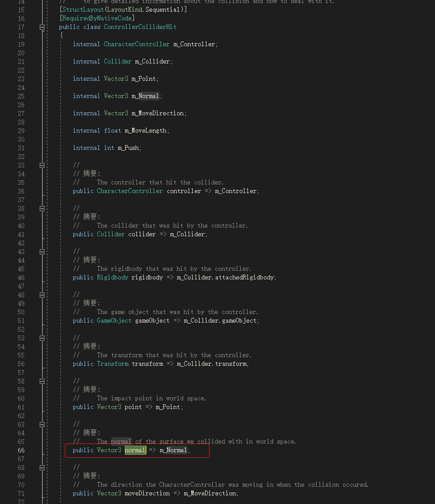Image resolution: width=435 pixels, height=504 pixels.
Task: Click the controller property name on line 36
Action: point(184,191)
